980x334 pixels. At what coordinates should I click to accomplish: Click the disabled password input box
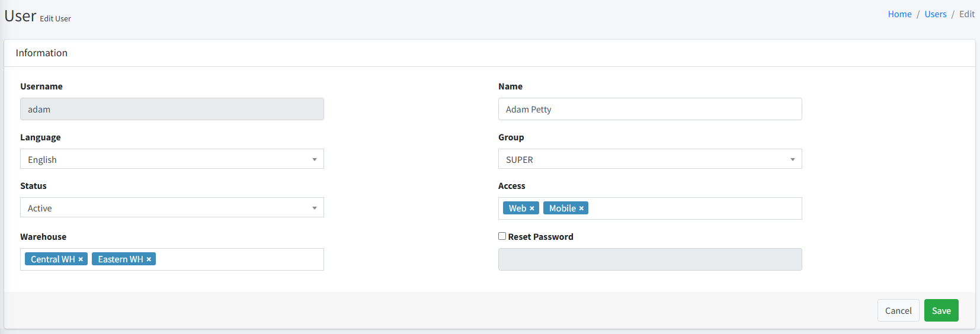click(649, 259)
